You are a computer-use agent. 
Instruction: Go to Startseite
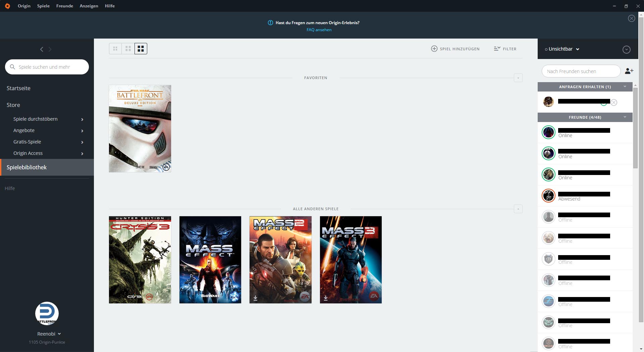coord(18,88)
